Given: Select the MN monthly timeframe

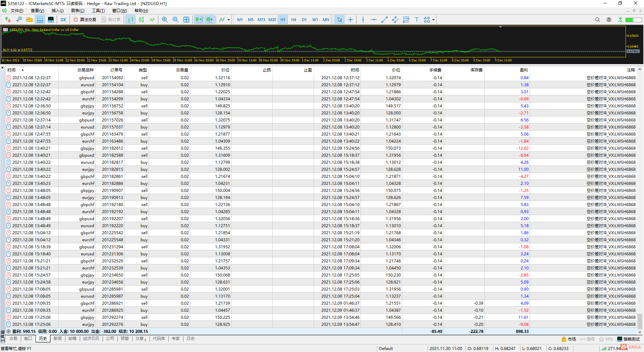Looking at the screenshot, I should pos(326,20).
